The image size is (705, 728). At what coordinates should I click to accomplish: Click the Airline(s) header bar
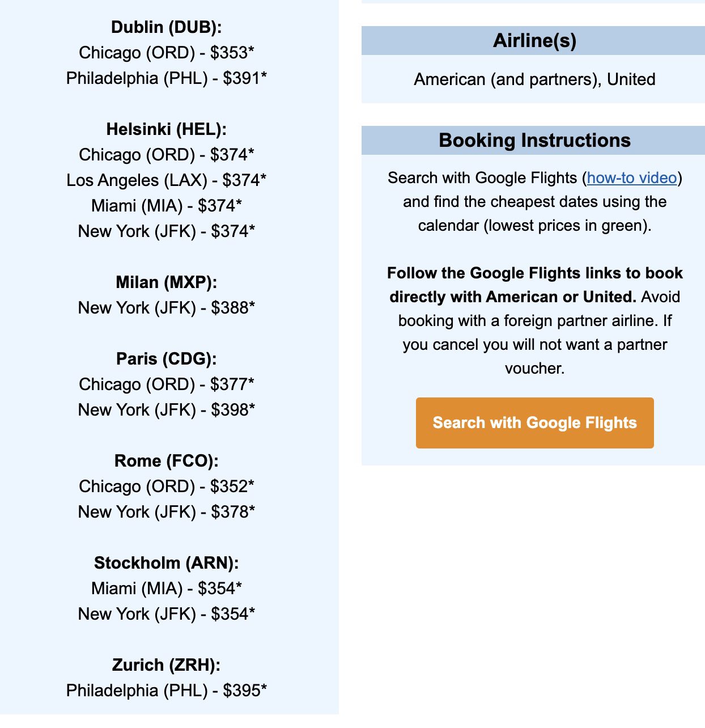click(535, 40)
